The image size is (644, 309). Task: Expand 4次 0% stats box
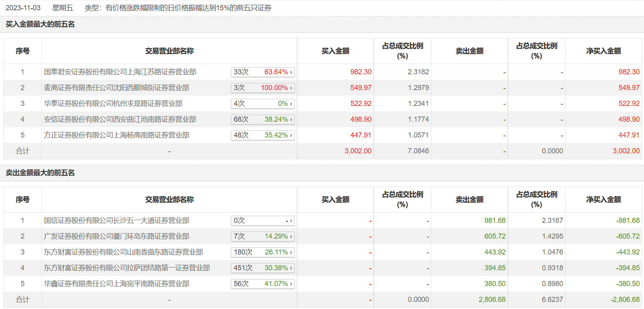[x=263, y=104]
